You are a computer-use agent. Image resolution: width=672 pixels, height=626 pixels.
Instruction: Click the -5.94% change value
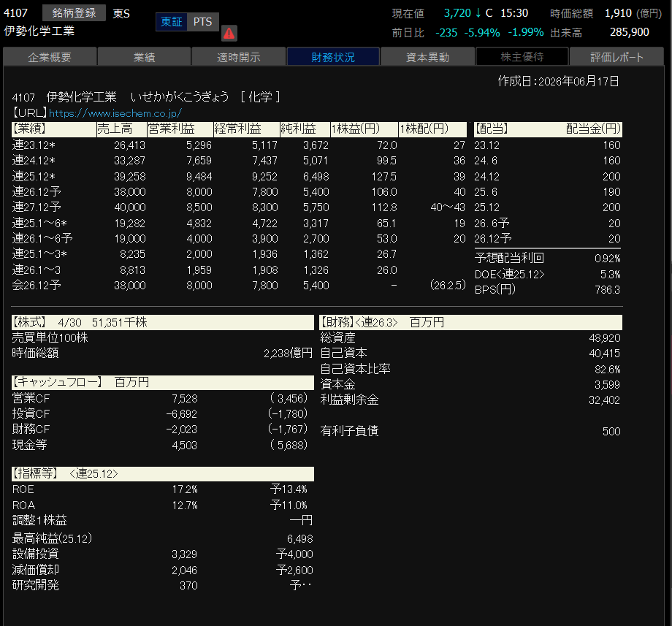pos(481,33)
